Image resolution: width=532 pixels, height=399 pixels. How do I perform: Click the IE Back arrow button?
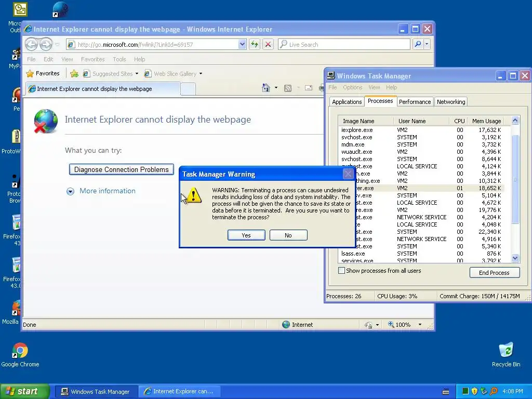[31, 44]
